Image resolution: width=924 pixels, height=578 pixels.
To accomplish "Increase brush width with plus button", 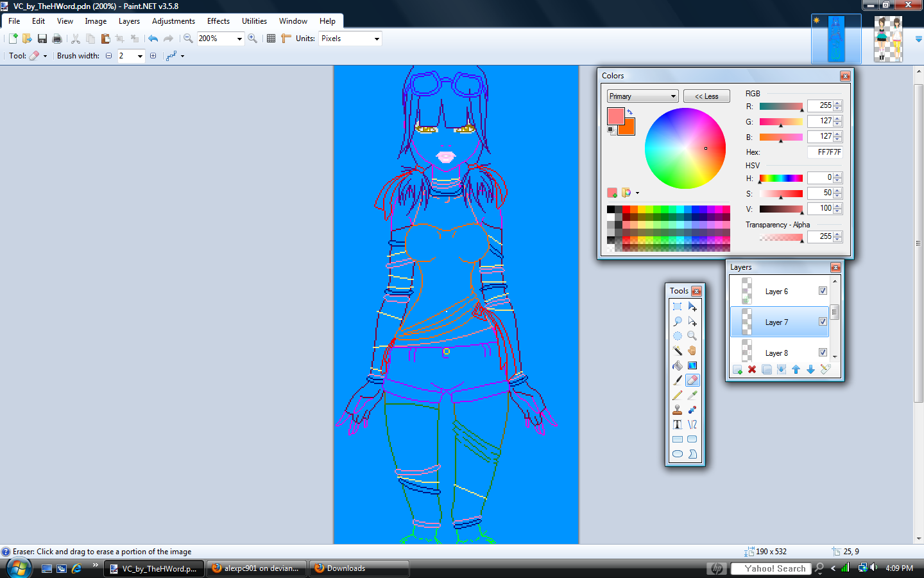I will click(x=153, y=56).
